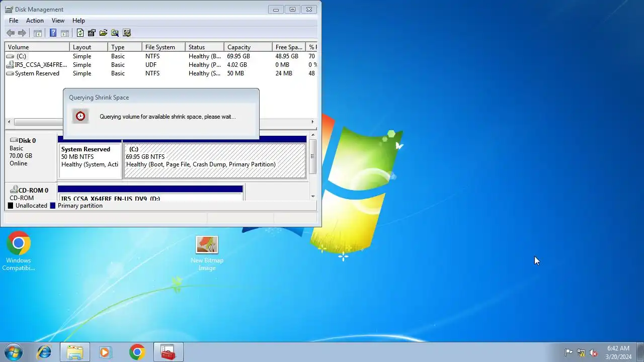This screenshot has height=362, width=644.
Task: Select New Bitmap Image desktop icon
Action: pos(207,253)
